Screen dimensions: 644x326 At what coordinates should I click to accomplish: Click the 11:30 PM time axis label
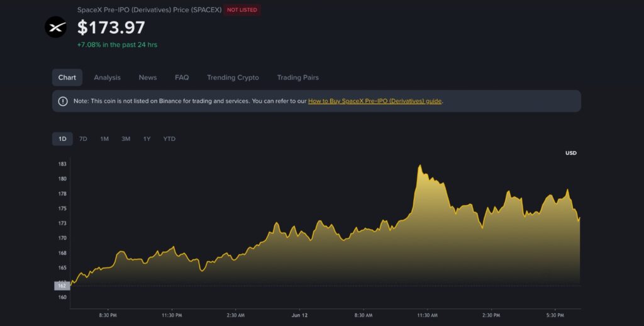coord(172,315)
